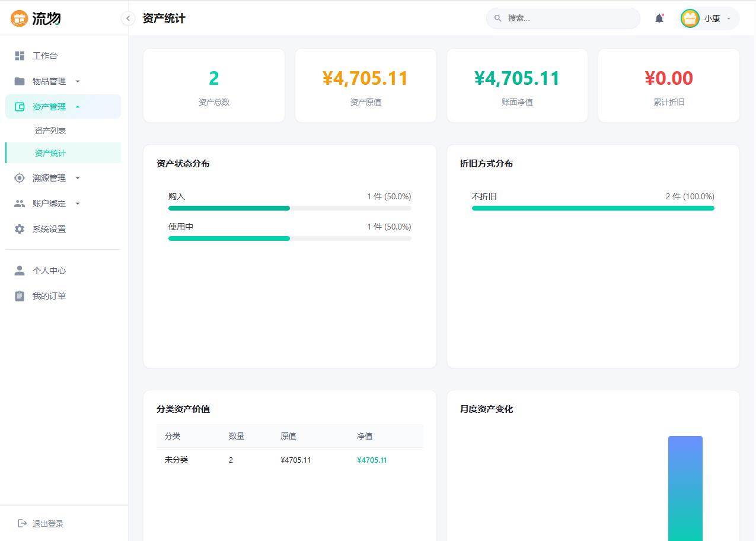Click the green ¥4705.11 净值 cell

[372, 460]
